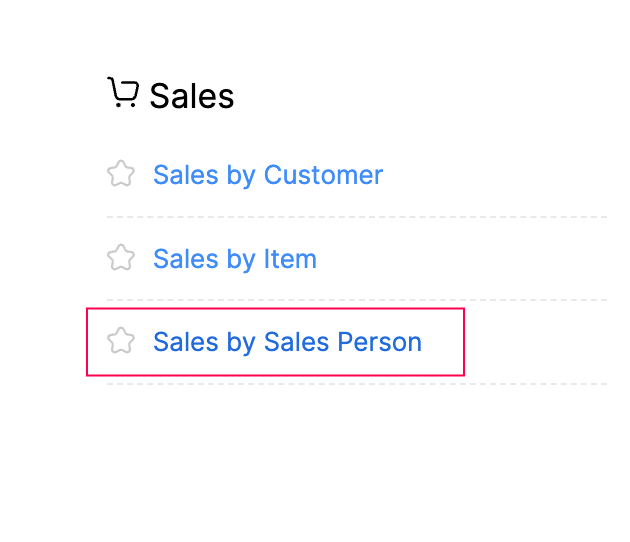Star the Sales by Item report

[x=121, y=258]
